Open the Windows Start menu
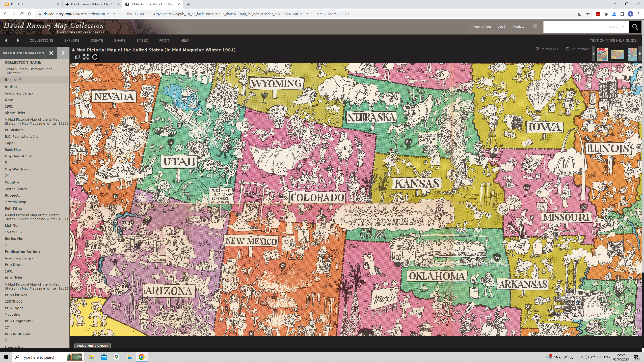The image size is (644, 362). point(6,357)
